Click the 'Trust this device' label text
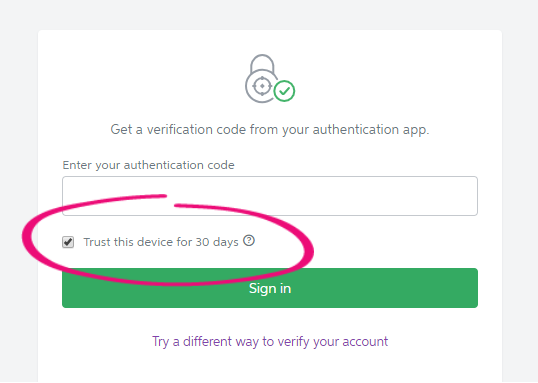This screenshot has width=538, height=383. pos(129,242)
